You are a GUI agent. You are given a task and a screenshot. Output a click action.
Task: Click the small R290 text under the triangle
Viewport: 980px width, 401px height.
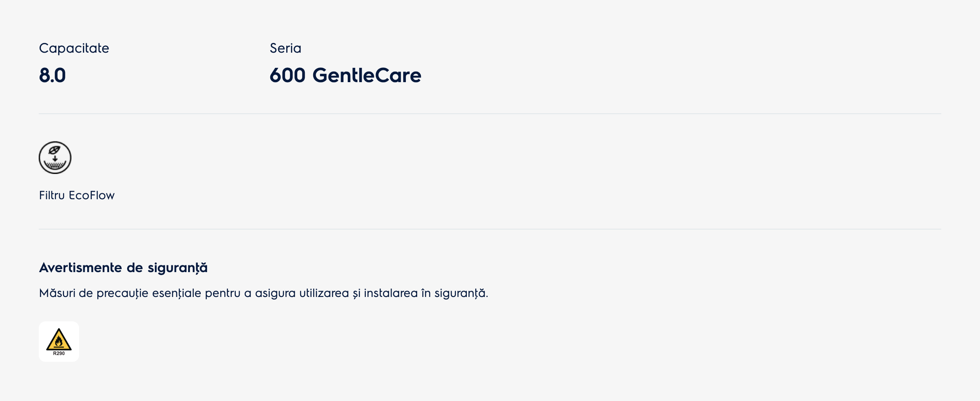point(59,353)
